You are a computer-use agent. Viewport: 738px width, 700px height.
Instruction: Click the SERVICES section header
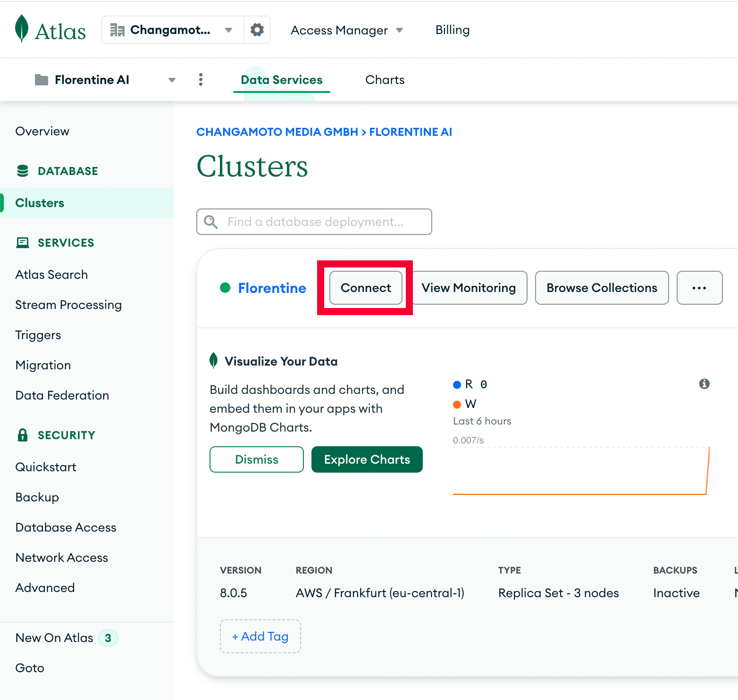[66, 242]
